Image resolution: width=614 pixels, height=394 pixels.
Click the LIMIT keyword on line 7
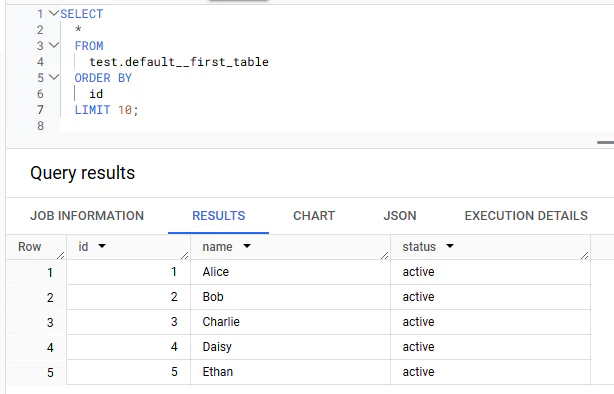(92, 110)
